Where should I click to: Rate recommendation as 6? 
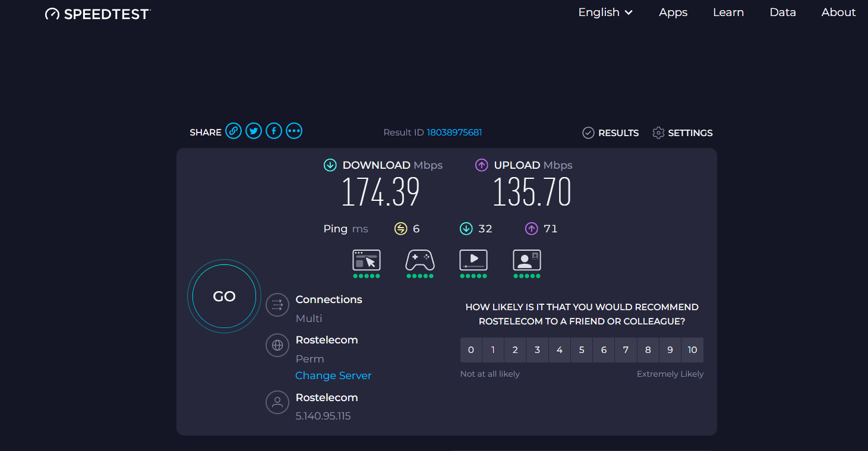604,350
